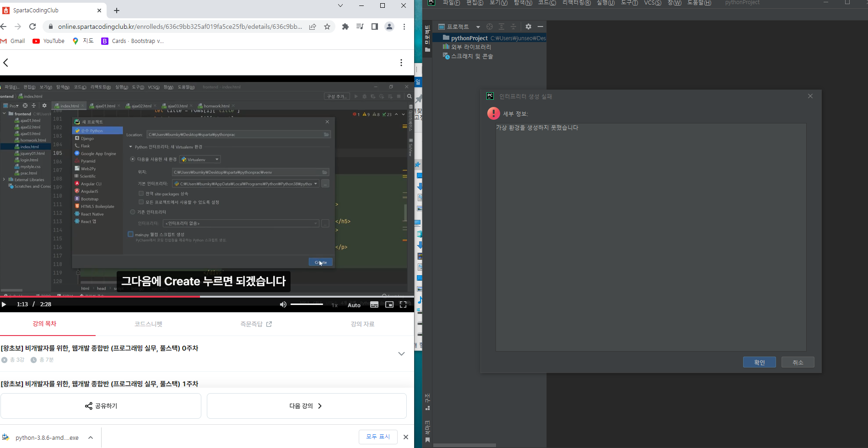Open PyCharm 편집(E) menu
This screenshot has width=868, height=448.
coord(474,3)
